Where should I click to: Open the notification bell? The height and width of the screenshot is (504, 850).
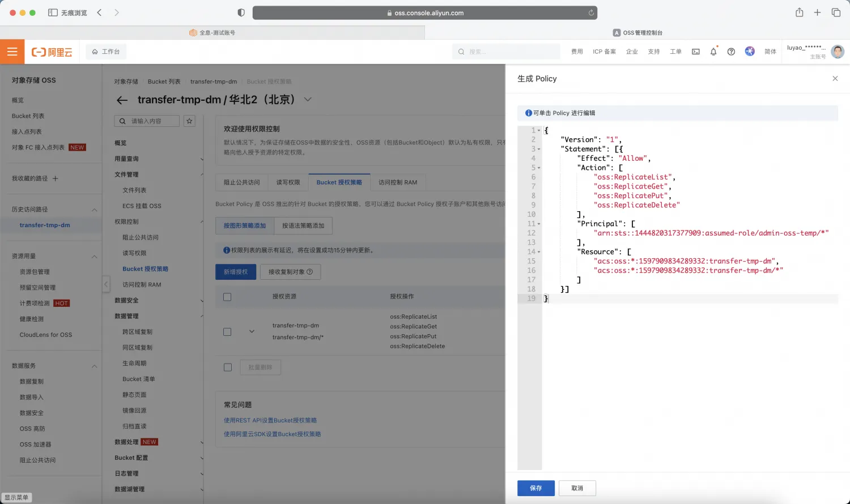(x=713, y=52)
